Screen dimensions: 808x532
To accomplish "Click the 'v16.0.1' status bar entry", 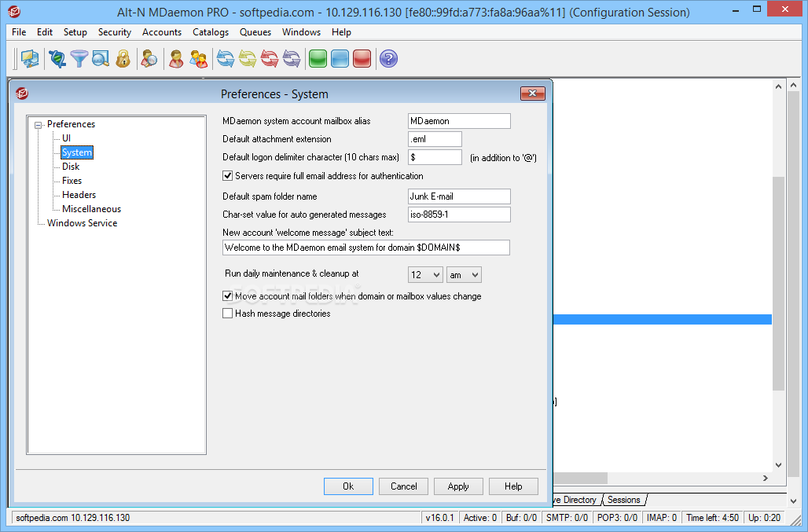I will pyautogui.click(x=439, y=518).
